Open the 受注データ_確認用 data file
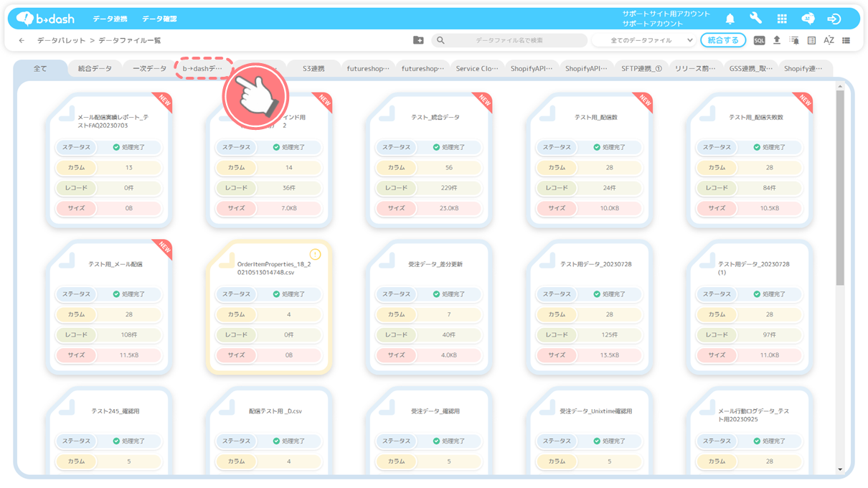This screenshot has width=868, height=488. pos(429,431)
